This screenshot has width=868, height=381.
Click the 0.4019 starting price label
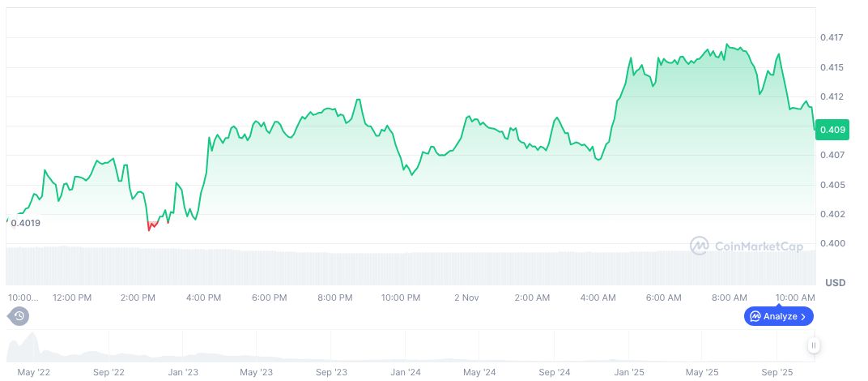[25, 223]
